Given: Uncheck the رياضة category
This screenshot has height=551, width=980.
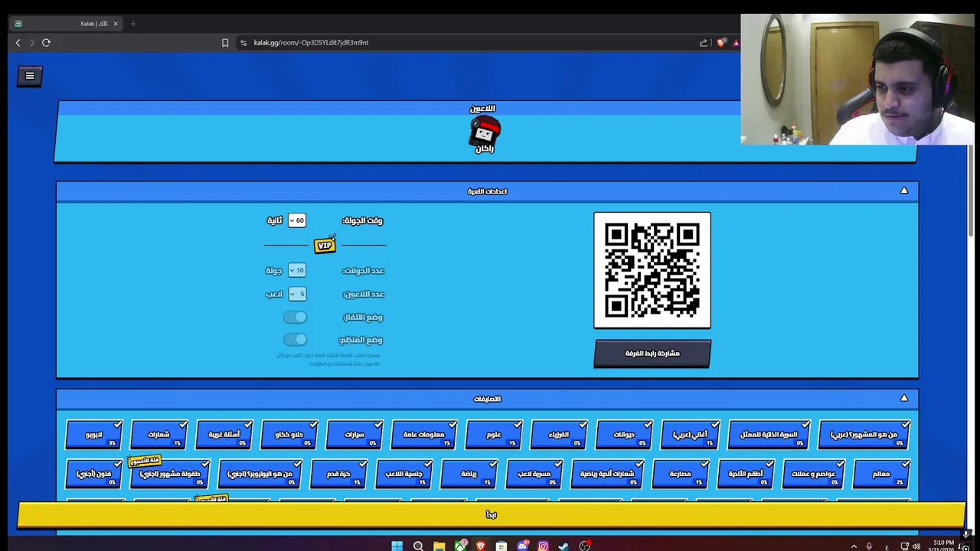Looking at the screenshot, I should click(469, 474).
